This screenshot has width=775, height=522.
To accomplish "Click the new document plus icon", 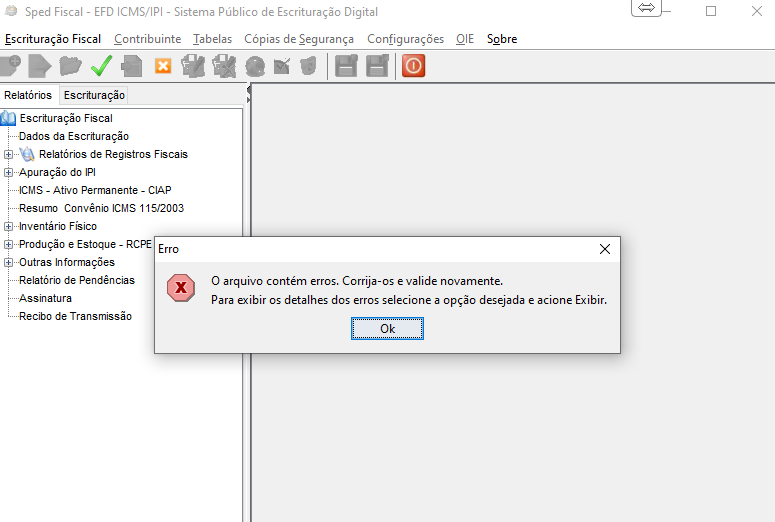I will pyautogui.click(x=10, y=66).
